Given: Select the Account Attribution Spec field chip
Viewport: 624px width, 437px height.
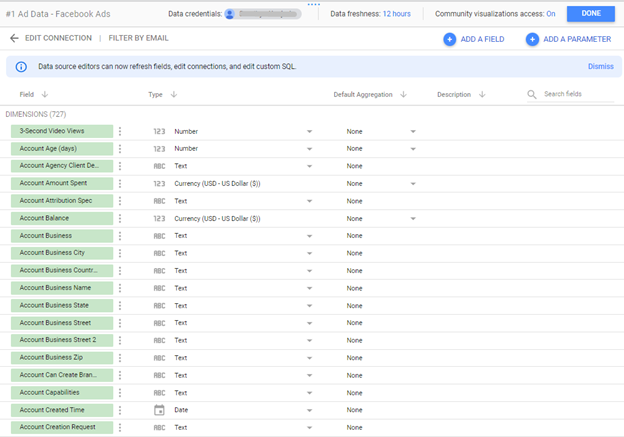Looking at the screenshot, I should (x=62, y=201).
